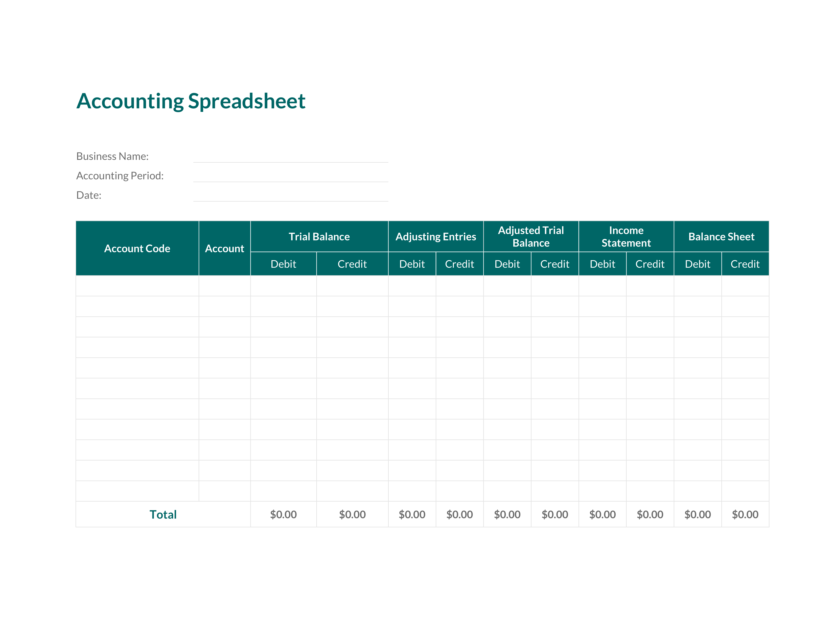The height and width of the screenshot is (644, 834).
Task: Click first empty Balance Sheet Credit cell
Action: [x=745, y=286]
